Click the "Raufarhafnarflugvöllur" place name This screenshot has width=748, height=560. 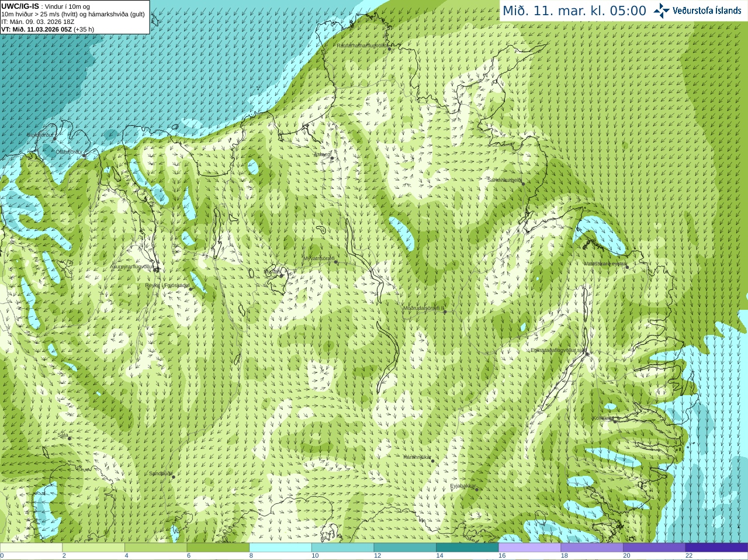click(x=362, y=45)
